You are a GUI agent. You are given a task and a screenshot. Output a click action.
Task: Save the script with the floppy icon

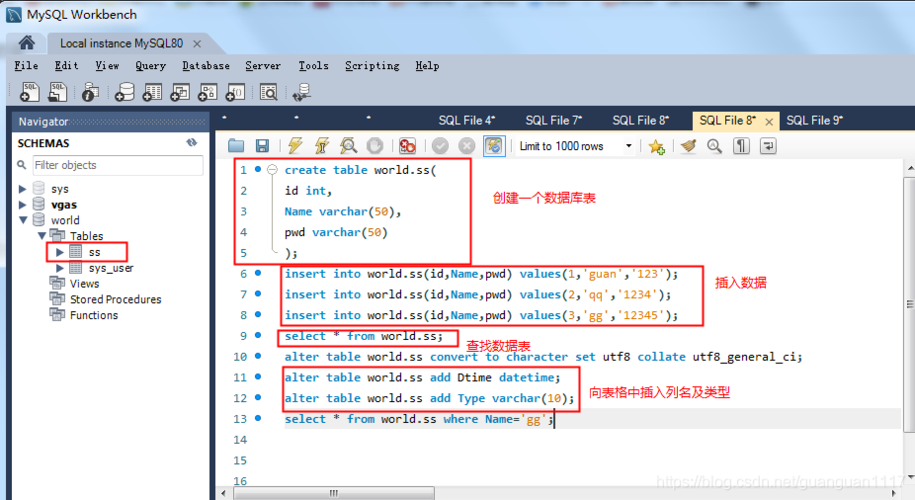tap(263, 146)
